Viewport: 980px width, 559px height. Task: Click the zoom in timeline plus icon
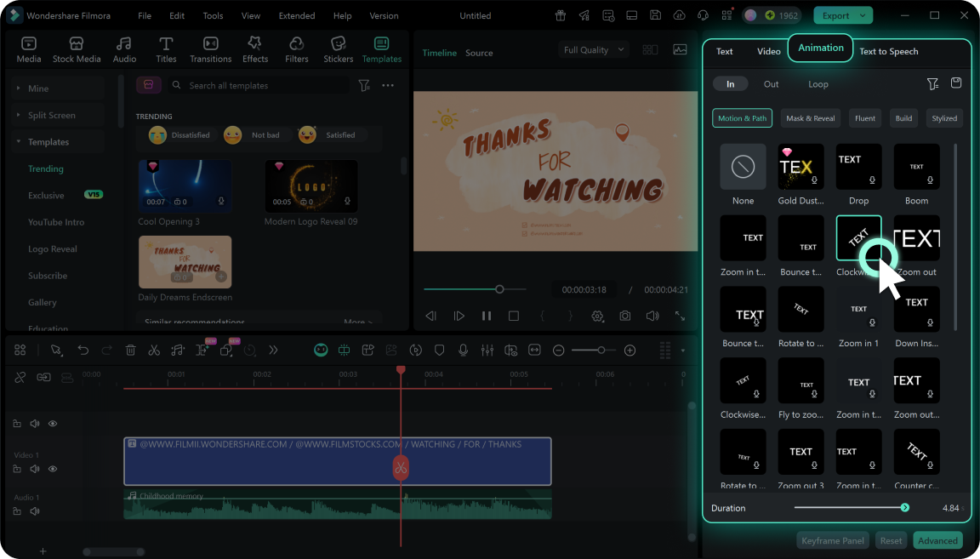(630, 351)
